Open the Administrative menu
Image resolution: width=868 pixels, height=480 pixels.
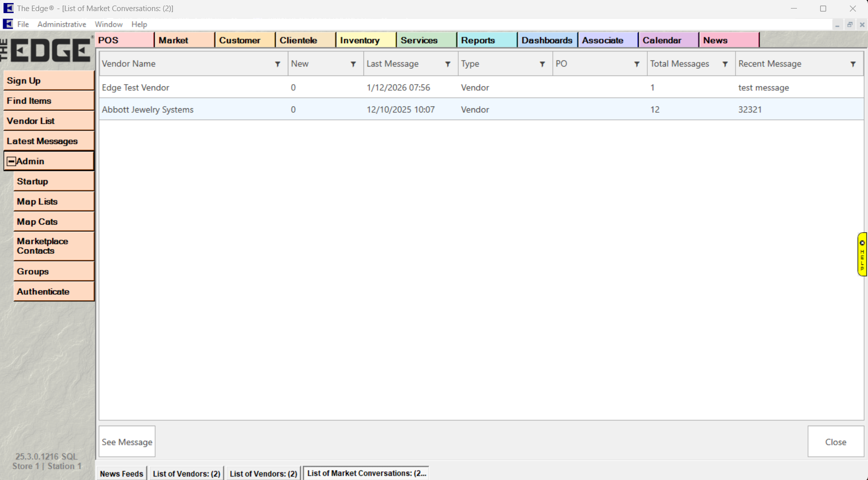pos(61,24)
